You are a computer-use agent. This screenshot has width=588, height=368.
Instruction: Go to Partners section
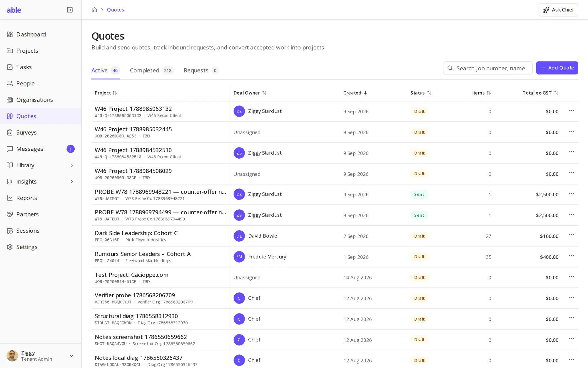tap(41, 214)
